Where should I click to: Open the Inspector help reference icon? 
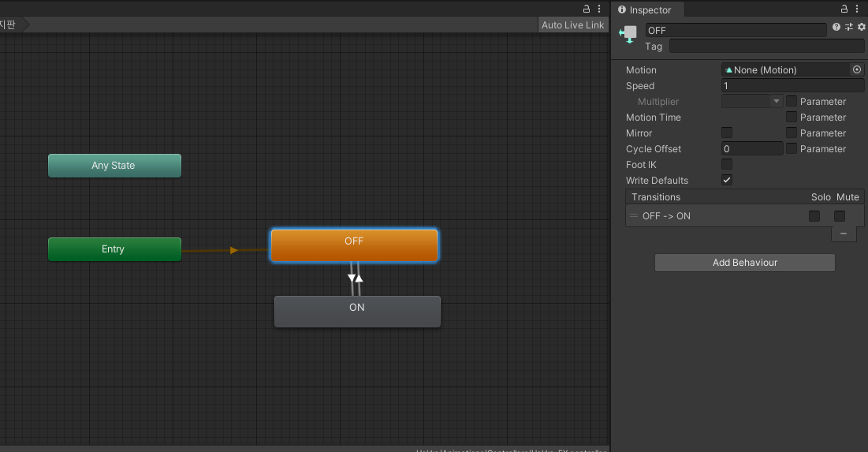[836, 27]
